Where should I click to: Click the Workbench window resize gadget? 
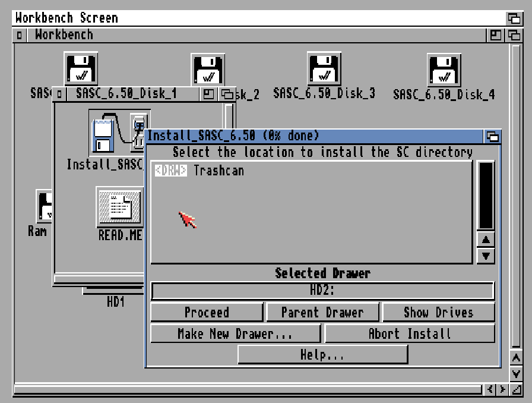click(x=516, y=389)
